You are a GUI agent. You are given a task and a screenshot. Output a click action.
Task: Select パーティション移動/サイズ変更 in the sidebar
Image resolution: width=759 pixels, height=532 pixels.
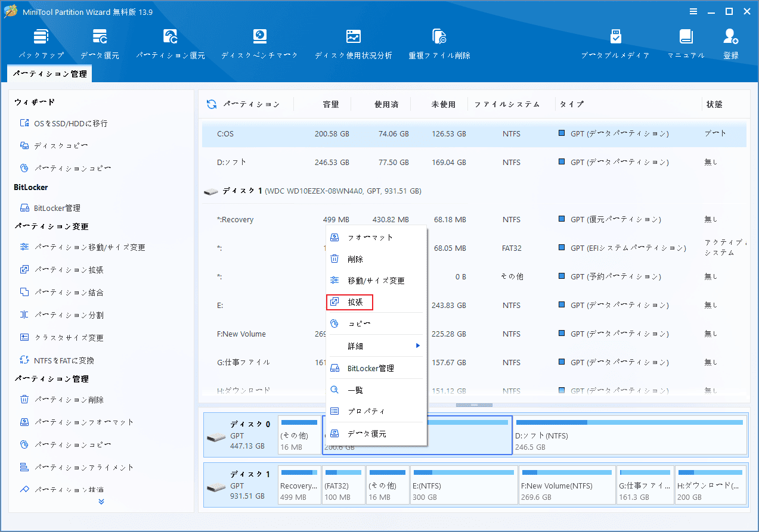click(82, 247)
